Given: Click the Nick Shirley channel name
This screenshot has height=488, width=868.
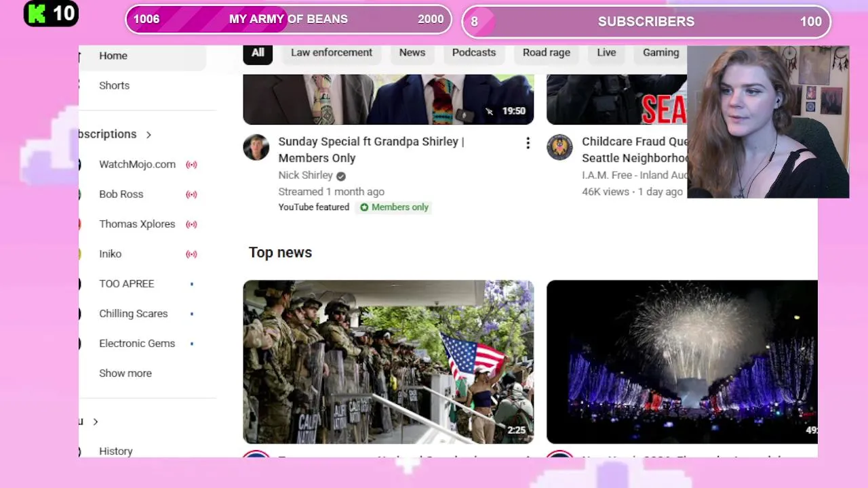Looking at the screenshot, I should pyautogui.click(x=305, y=176).
